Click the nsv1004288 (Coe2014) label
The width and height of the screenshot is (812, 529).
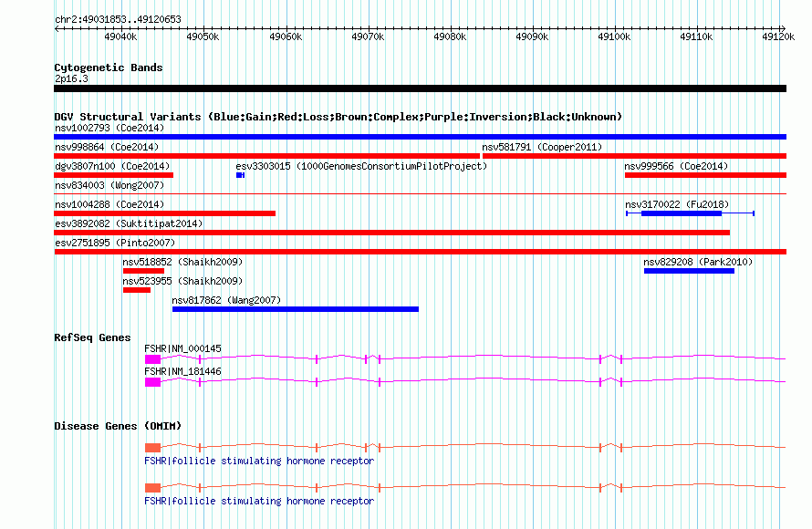pyautogui.click(x=109, y=204)
